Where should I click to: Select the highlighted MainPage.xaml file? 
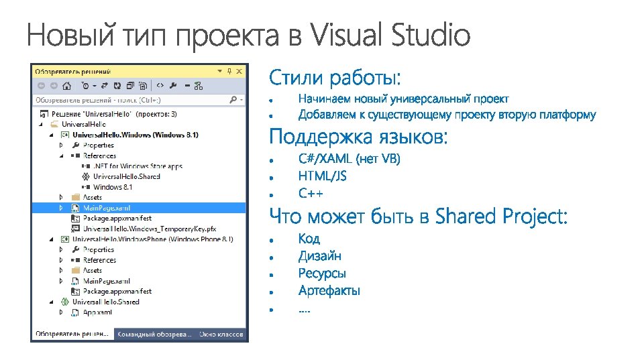pyautogui.click(x=107, y=208)
